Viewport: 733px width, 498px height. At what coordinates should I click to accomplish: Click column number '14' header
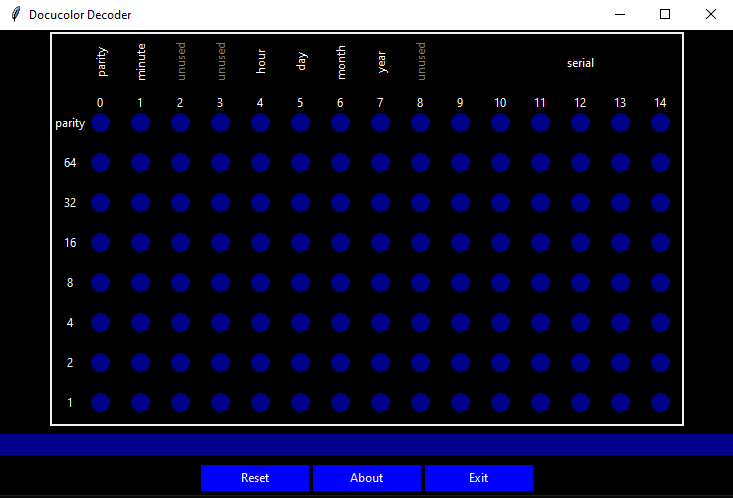click(x=660, y=103)
